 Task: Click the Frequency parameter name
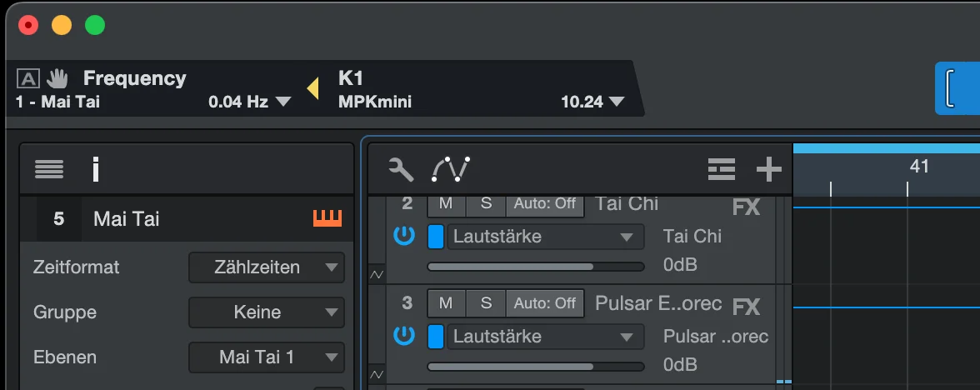(134, 78)
